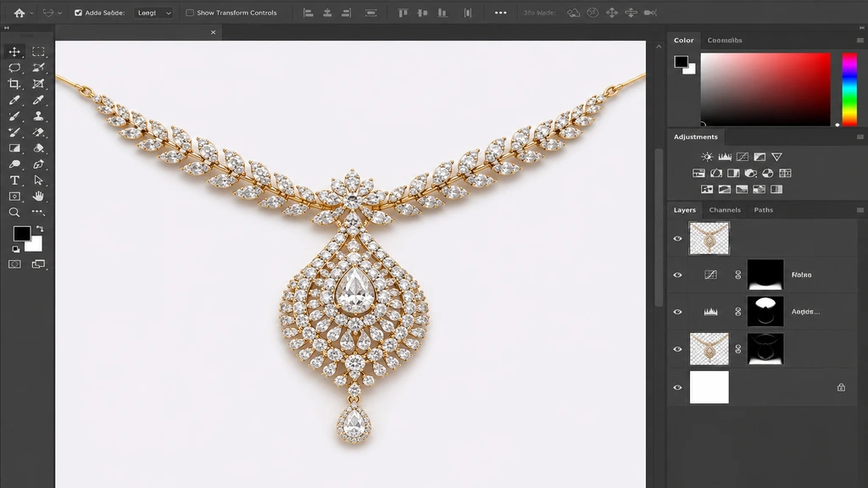Select the Hand tool

[38, 197]
